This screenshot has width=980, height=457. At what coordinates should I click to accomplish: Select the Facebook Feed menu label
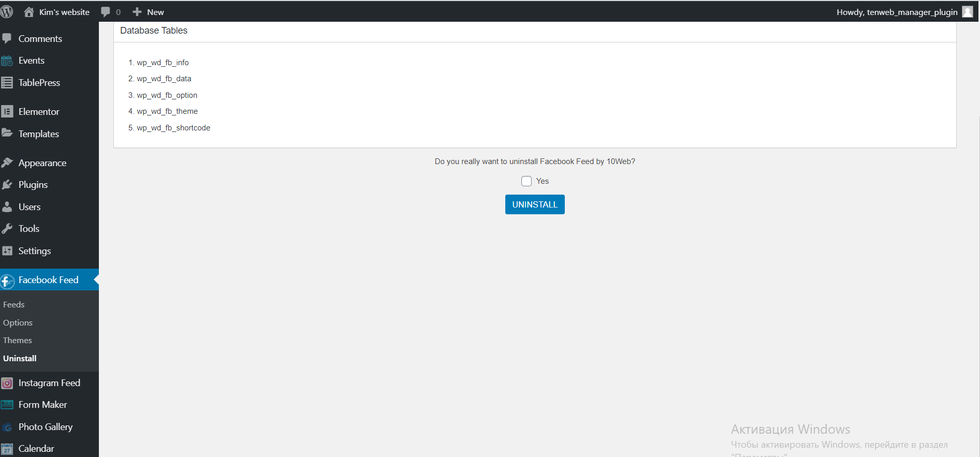[x=49, y=280]
